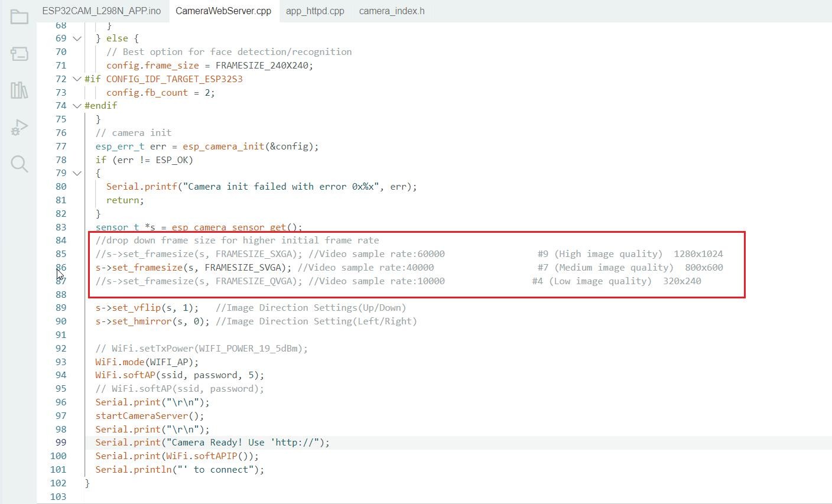This screenshot has width=832, height=504.
Task: Collapse the brace block at line 79
Action: [x=77, y=173]
